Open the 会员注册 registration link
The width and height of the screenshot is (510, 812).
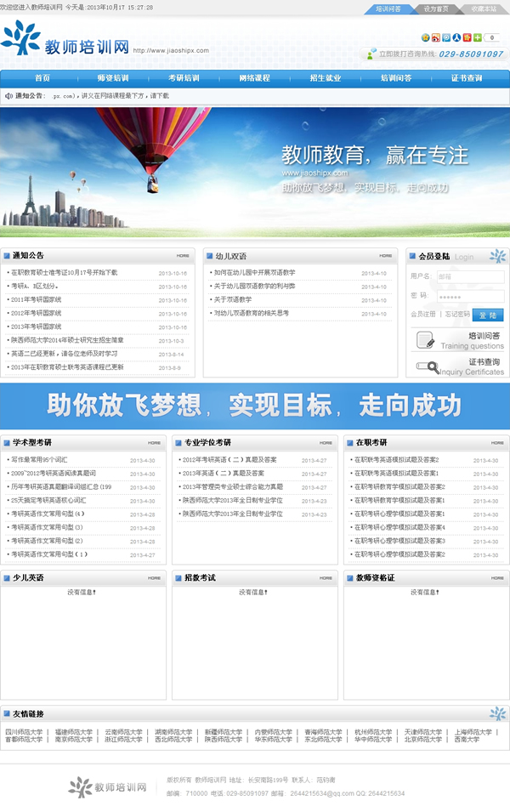(422, 315)
